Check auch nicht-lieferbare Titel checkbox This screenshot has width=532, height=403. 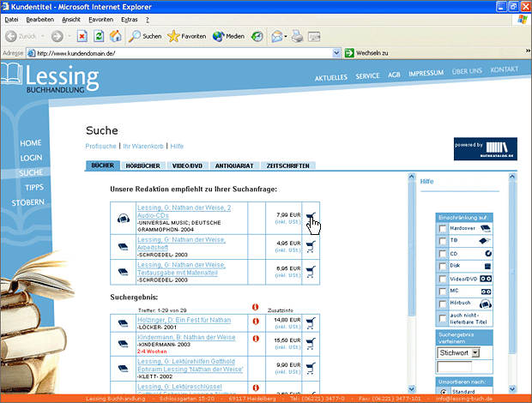click(443, 318)
